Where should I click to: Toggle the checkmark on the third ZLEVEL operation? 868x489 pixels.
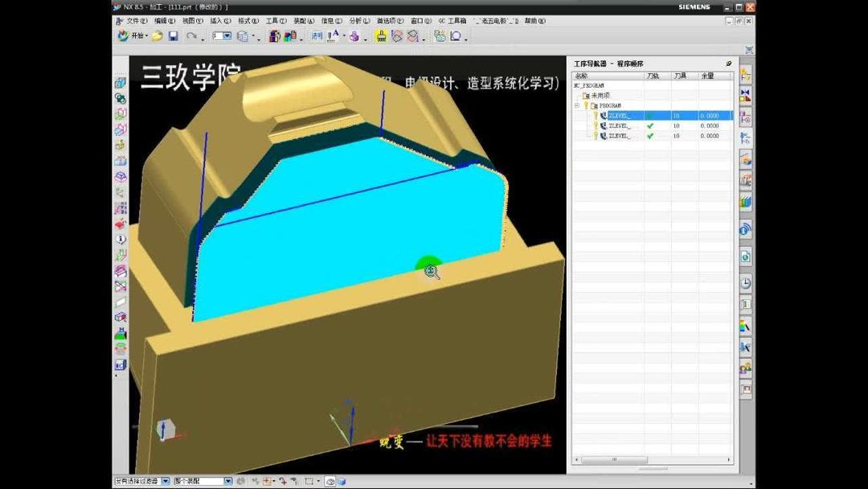click(649, 135)
